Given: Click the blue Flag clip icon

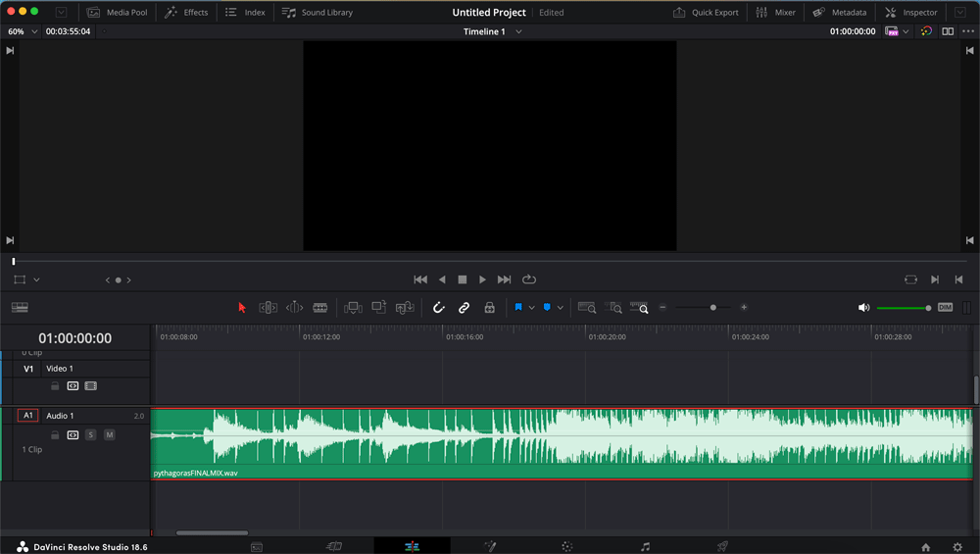Looking at the screenshot, I should pyautogui.click(x=518, y=308).
